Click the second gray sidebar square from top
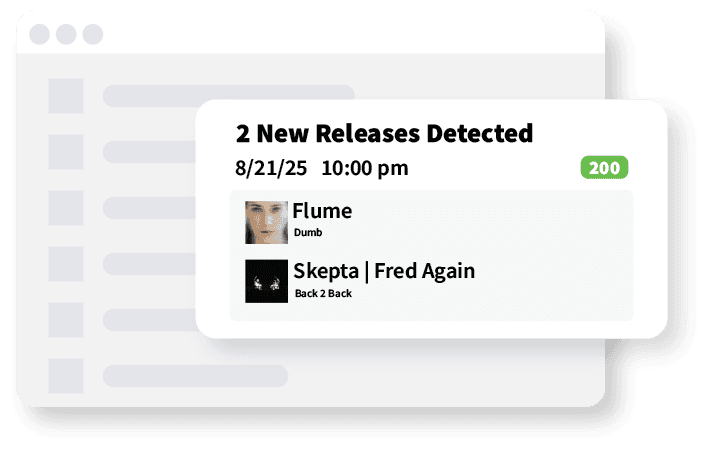 66,152
